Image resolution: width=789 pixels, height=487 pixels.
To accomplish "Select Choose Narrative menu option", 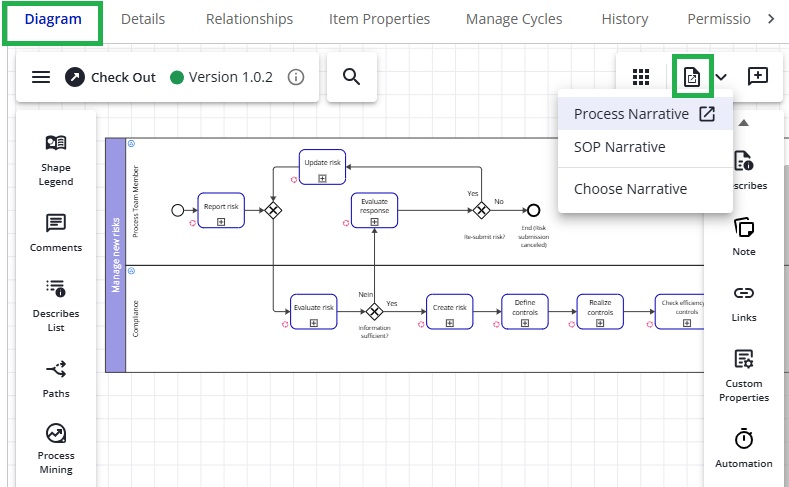I will 630,189.
